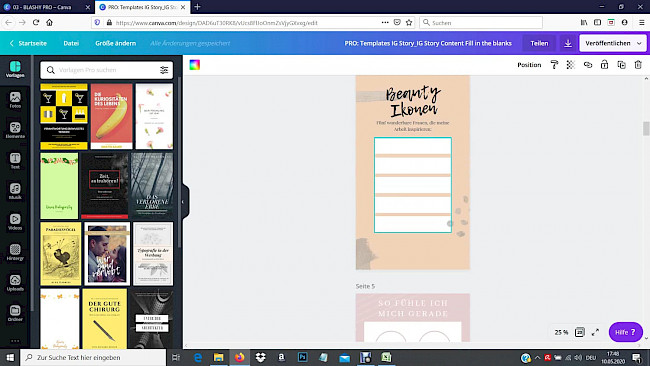Select the foggy forest 'Das verlorene Erbe' template

point(152,186)
